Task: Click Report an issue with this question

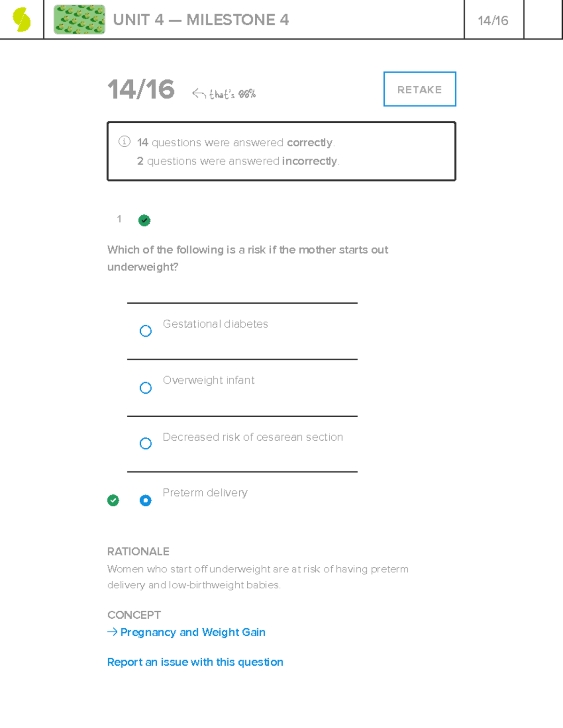Action: tap(195, 662)
